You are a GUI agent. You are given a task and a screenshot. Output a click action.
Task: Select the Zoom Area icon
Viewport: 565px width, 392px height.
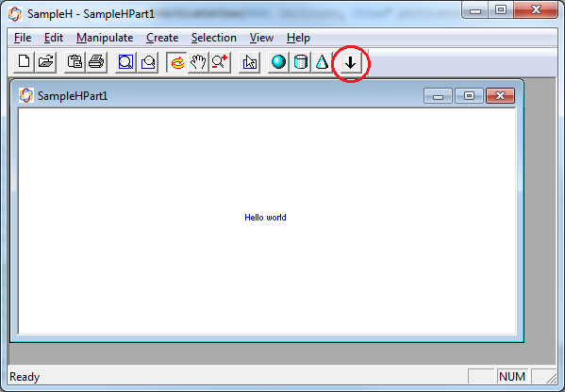148,62
